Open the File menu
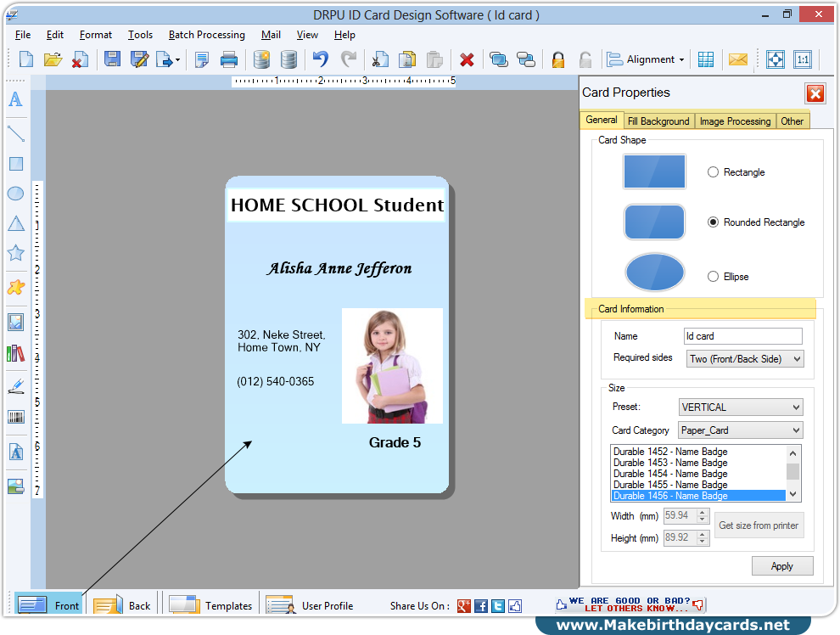 23,35
